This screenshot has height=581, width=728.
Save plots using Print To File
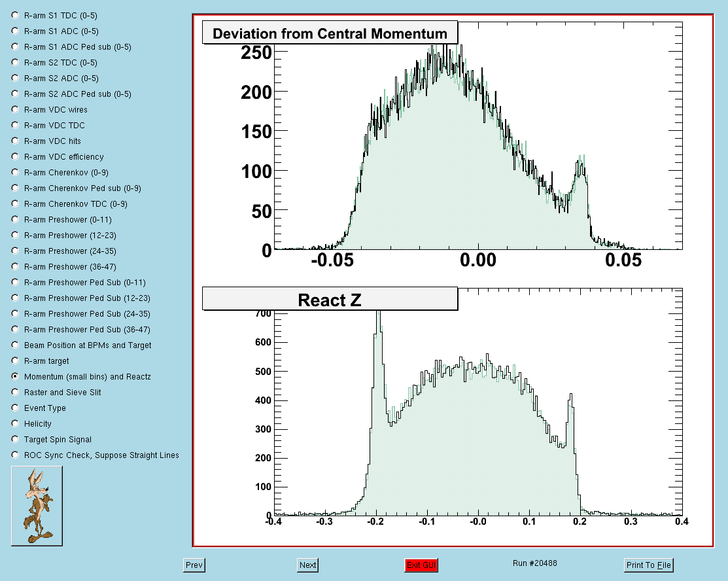tap(649, 565)
